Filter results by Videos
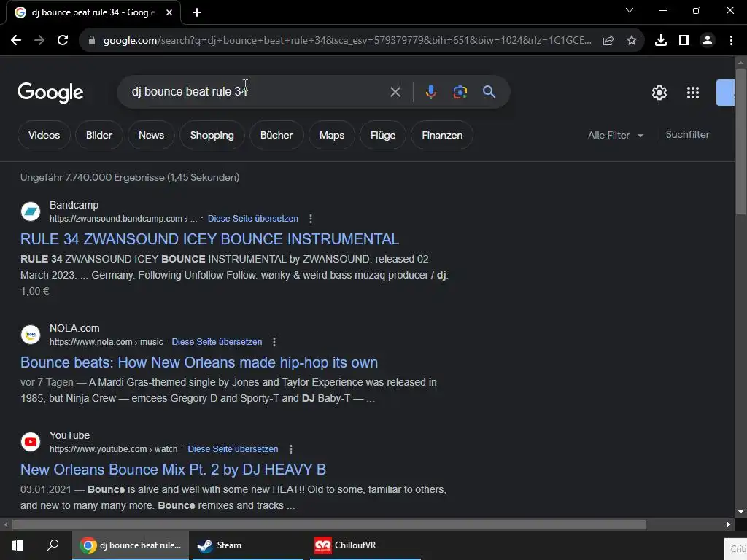Viewport: 747px width, 560px height. (44, 135)
